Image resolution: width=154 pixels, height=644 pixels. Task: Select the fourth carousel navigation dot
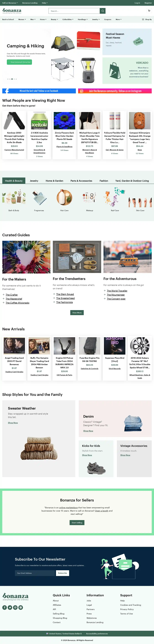14,79
